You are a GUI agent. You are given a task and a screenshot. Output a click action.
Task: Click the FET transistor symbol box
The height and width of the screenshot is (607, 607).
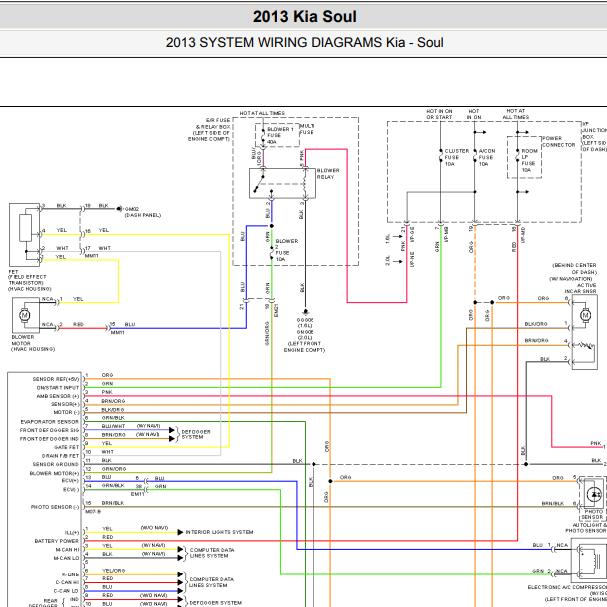25,235
